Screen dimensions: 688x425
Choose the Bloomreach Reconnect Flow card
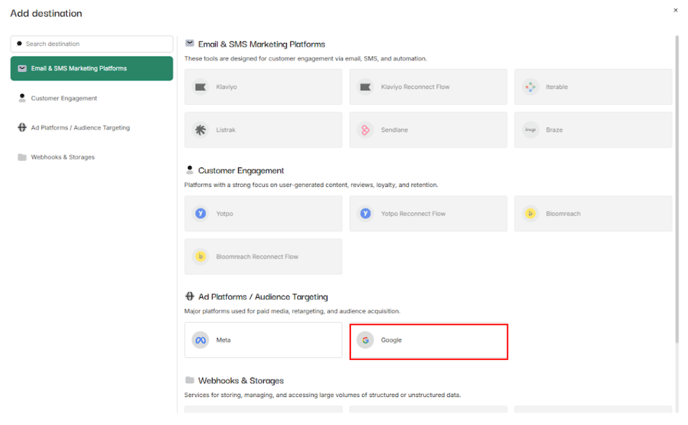263,256
